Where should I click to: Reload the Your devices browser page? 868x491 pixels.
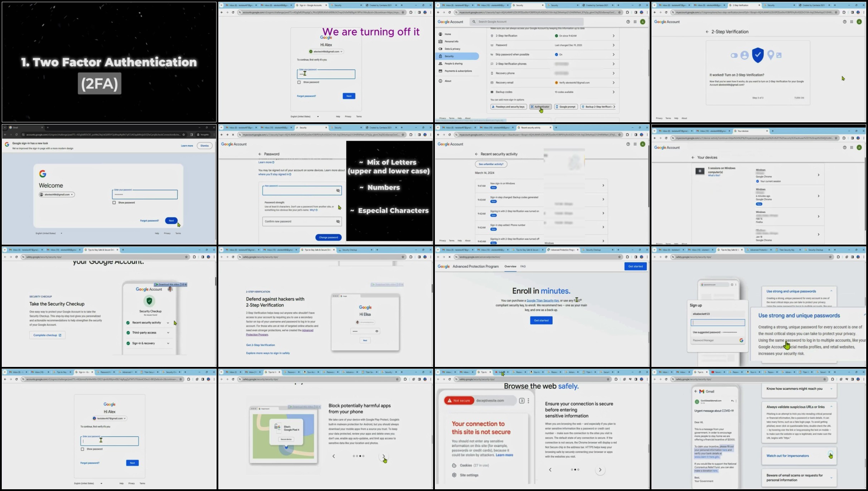pyautogui.click(x=666, y=138)
